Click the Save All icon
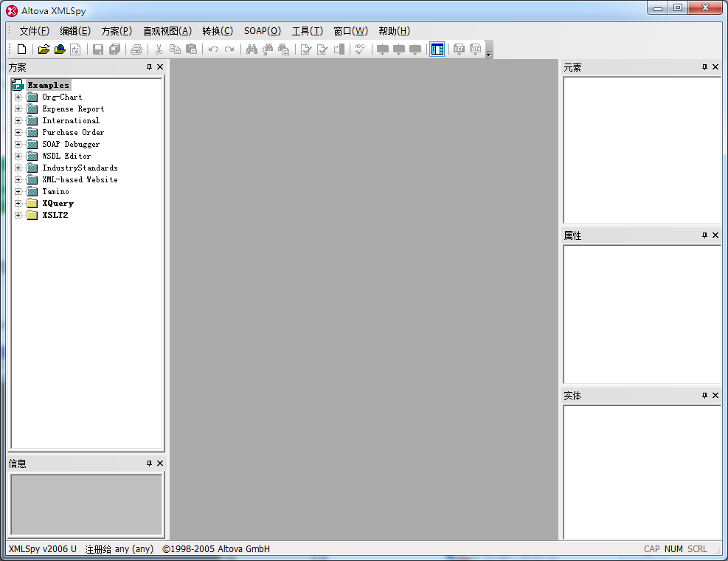 point(114,49)
